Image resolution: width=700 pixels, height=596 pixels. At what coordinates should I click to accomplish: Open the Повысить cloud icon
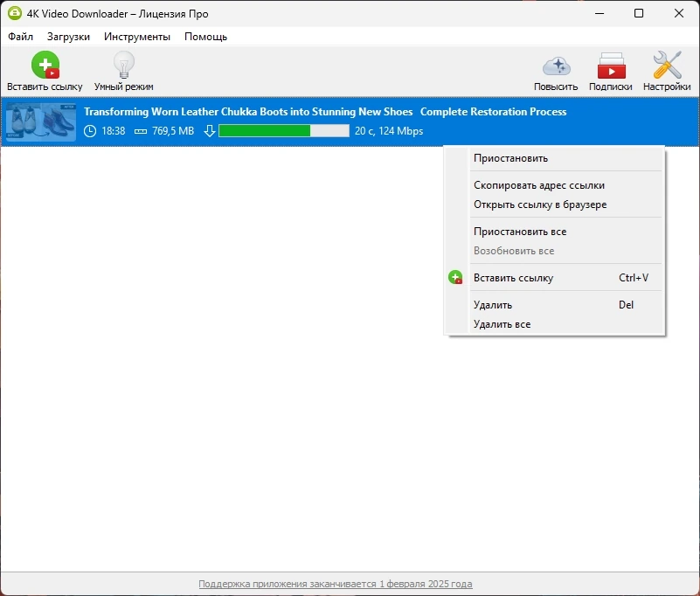coord(557,67)
